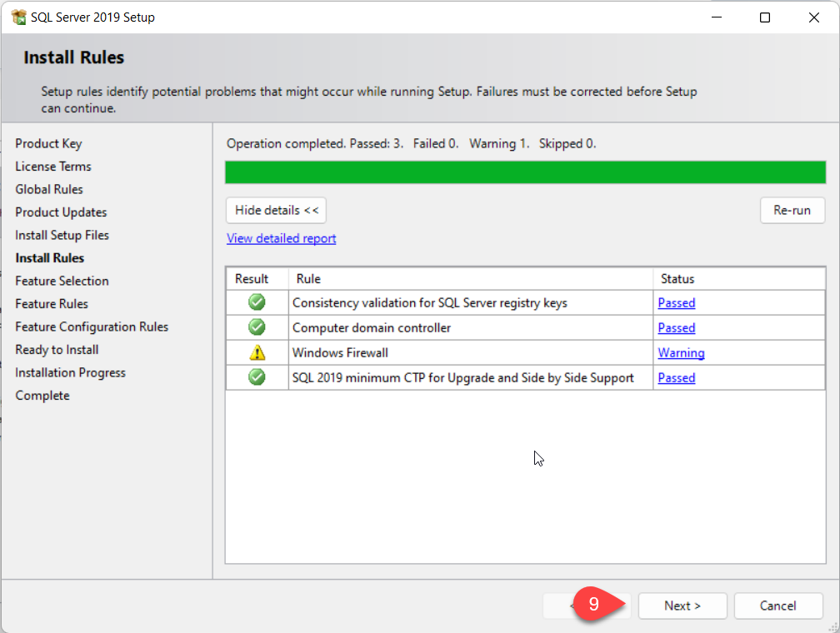Select Product Key step in sidebar
The image size is (840, 633).
48,143
